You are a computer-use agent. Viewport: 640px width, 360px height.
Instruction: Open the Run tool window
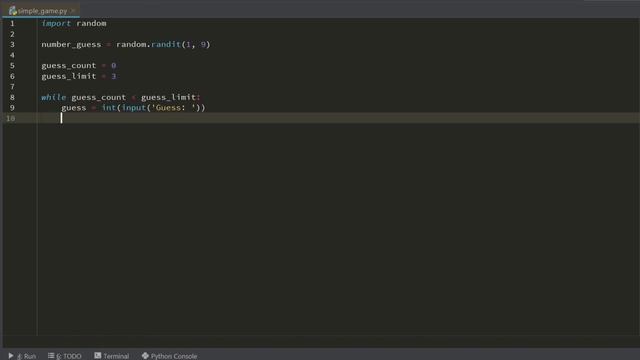click(22, 356)
